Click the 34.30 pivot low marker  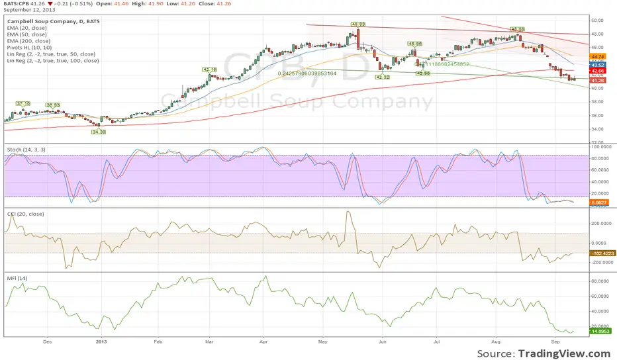(x=99, y=132)
